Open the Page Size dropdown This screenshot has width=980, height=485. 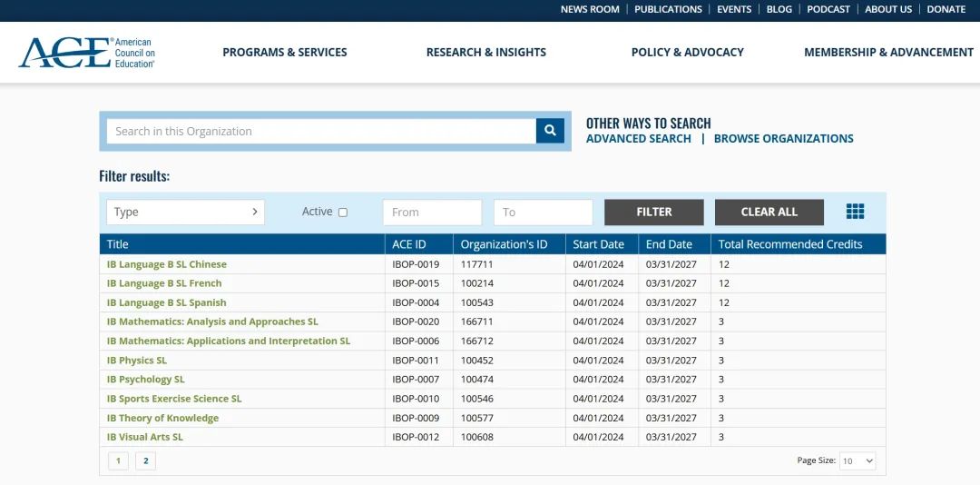(857, 461)
